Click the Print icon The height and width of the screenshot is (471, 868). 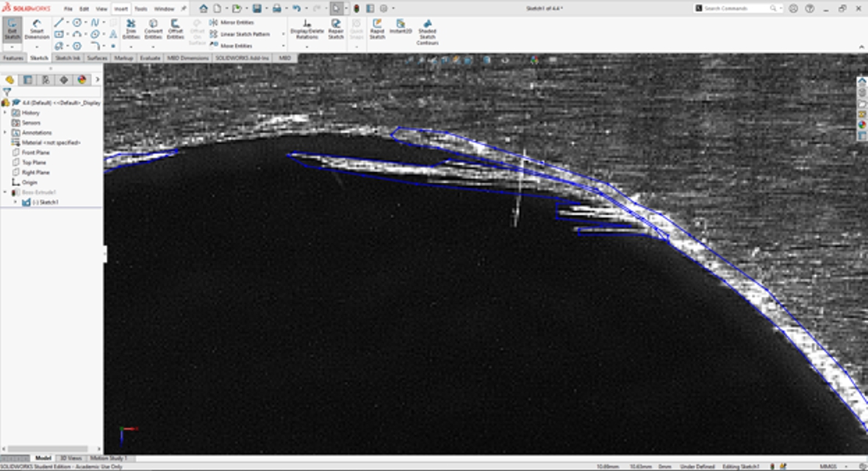[277, 8]
